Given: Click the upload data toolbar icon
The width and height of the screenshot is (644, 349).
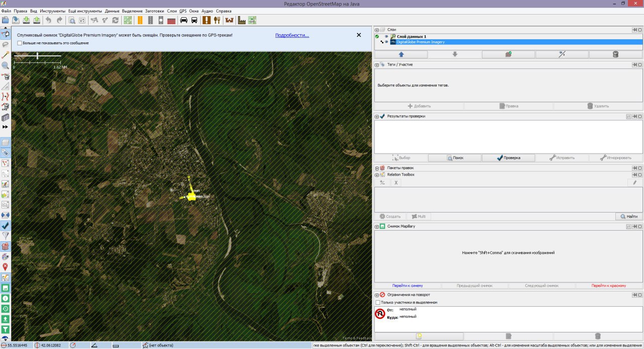Looking at the screenshot, I should coord(37,20).
